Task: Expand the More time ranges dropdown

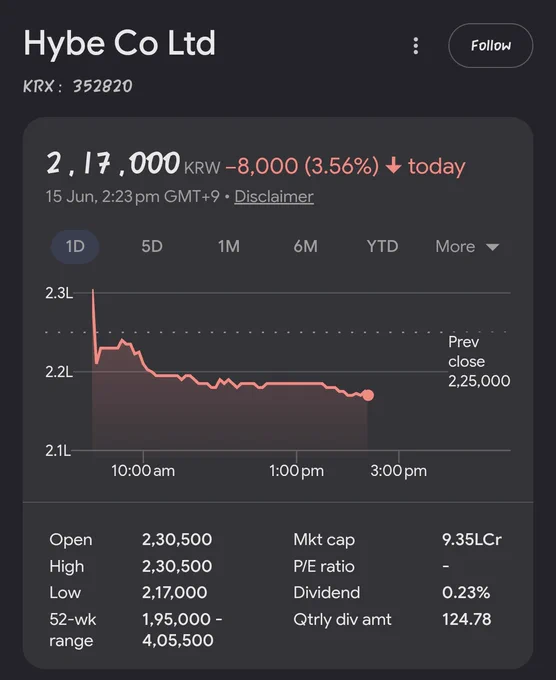Action: [x=468, y=246]
